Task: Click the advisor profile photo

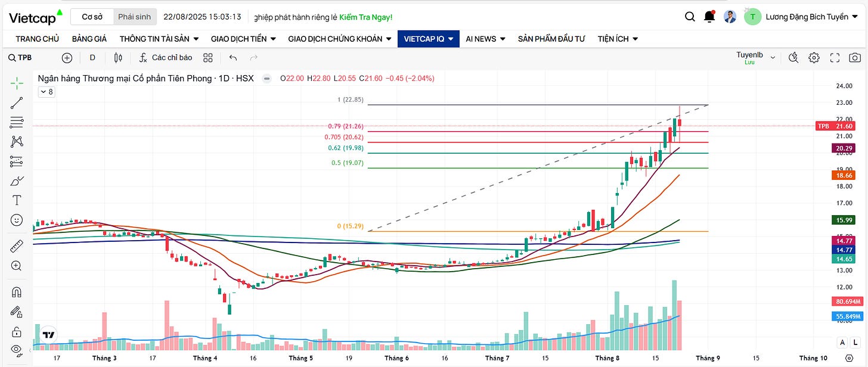Action: [x=730, y=17]
